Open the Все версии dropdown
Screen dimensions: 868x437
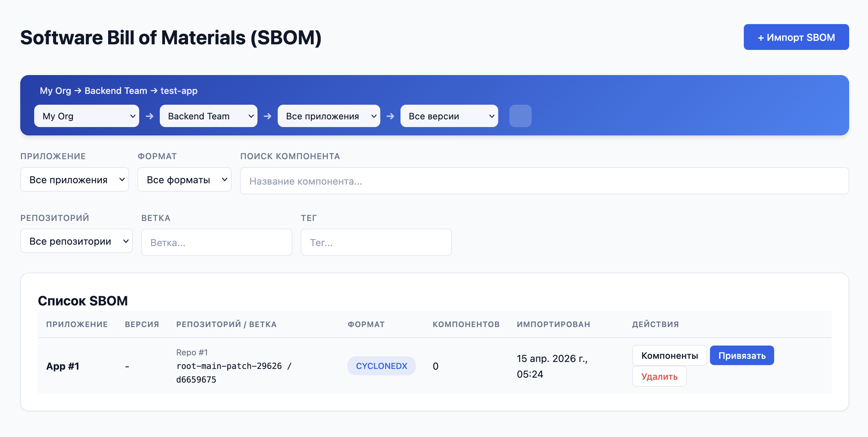pyautogui.click(x=449, y=116)
